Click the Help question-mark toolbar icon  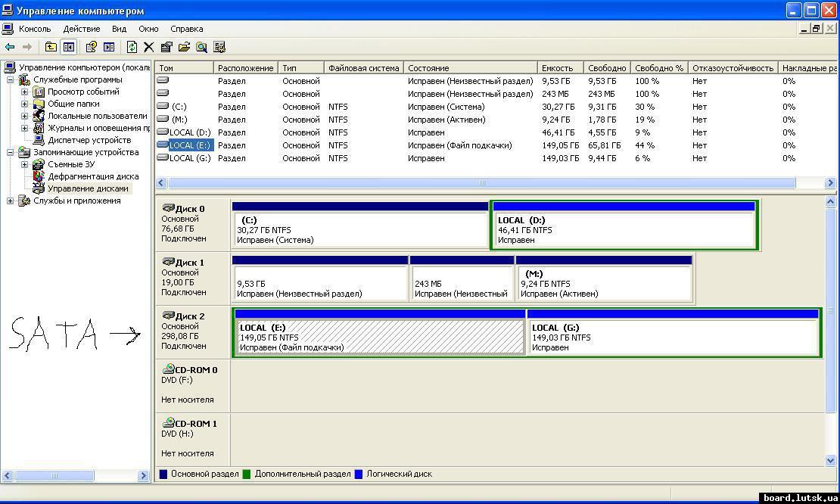91,47
